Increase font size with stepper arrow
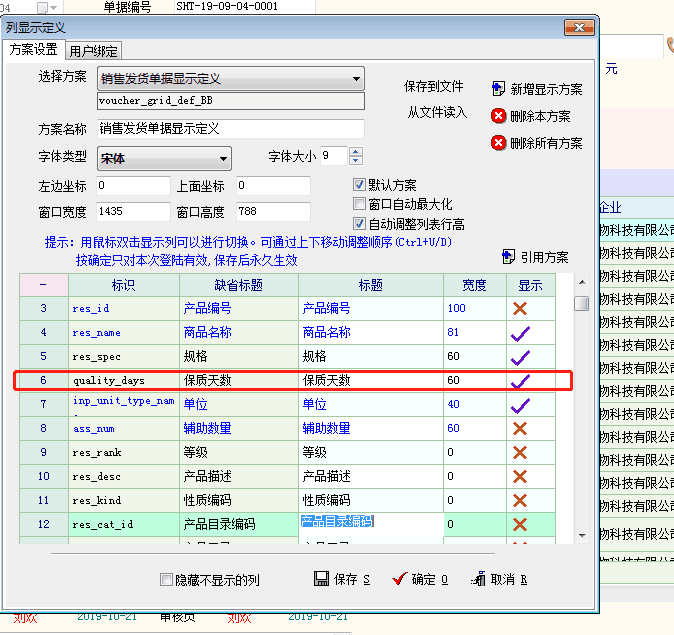Screen dimensions: 674x635 [x=356, y=152]
